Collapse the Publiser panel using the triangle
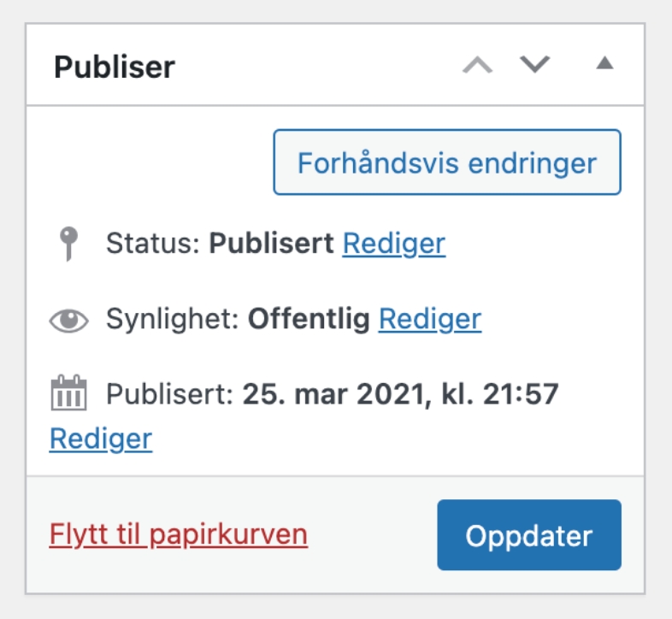Screen dimensions: 672x619 click(x=604, y=63)
